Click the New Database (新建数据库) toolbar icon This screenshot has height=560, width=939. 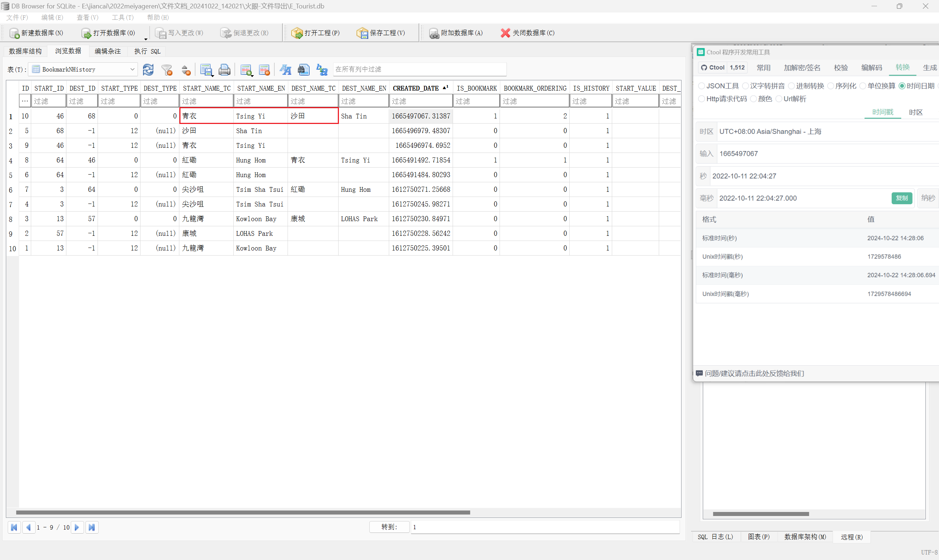pyautogui.click(x=14, y=33)
